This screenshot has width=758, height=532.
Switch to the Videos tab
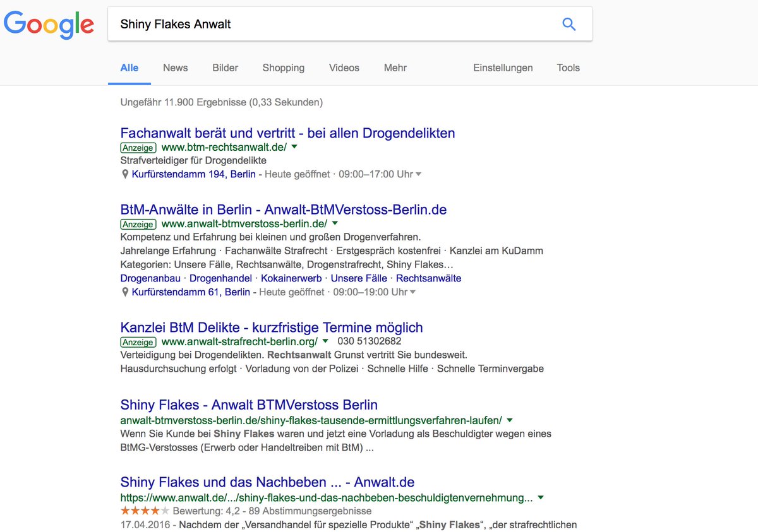[x=344, y=68]
